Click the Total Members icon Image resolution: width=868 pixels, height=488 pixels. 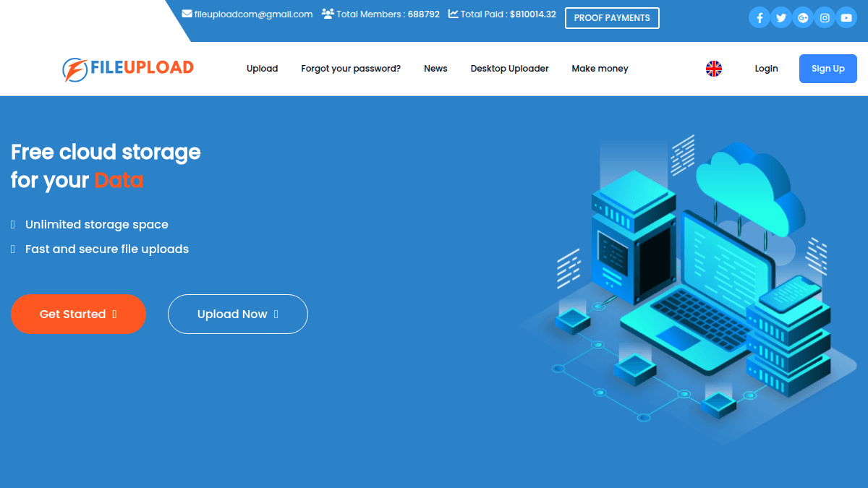[x=327, y=13]
